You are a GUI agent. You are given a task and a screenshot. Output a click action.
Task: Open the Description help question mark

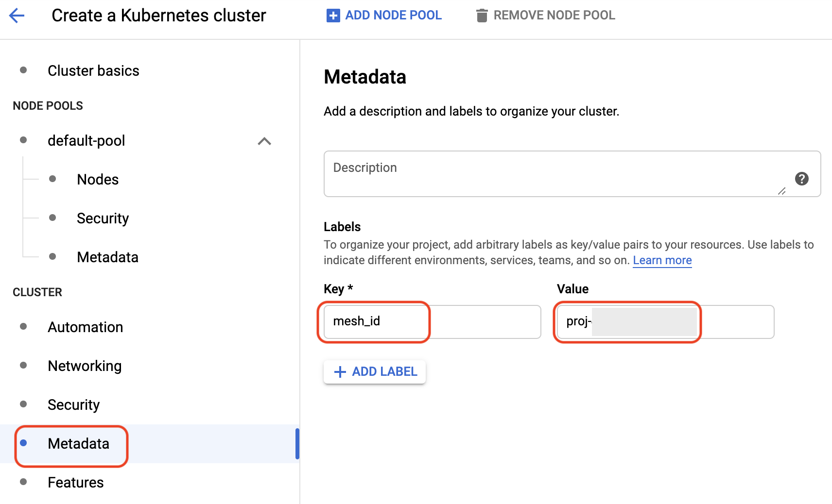801,179
